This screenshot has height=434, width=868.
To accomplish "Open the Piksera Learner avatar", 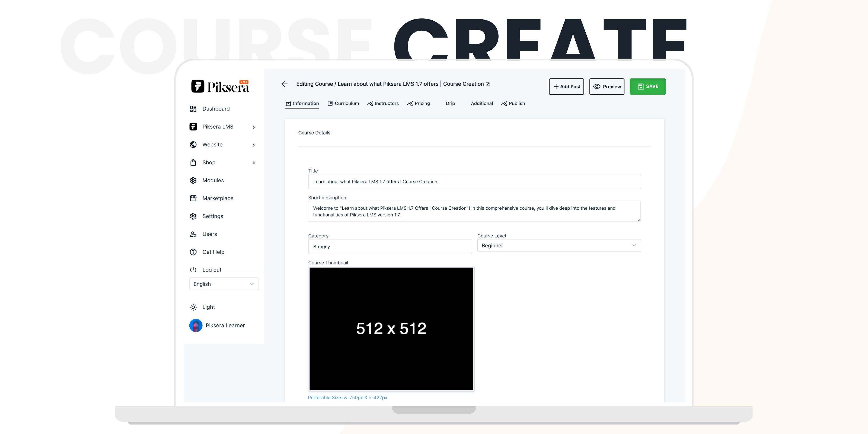I will click(x=196, y=325).
